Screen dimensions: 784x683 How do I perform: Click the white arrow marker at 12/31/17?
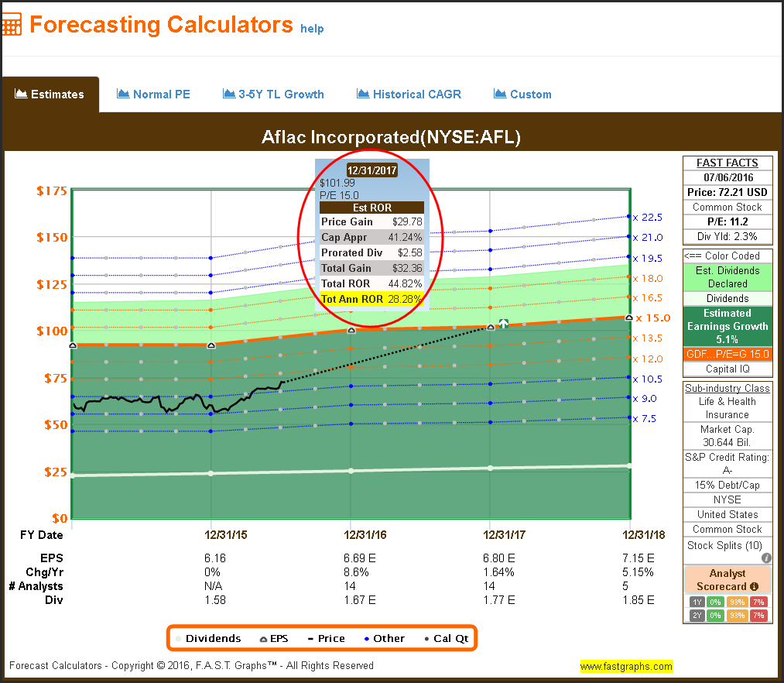[x=503, y=324]
